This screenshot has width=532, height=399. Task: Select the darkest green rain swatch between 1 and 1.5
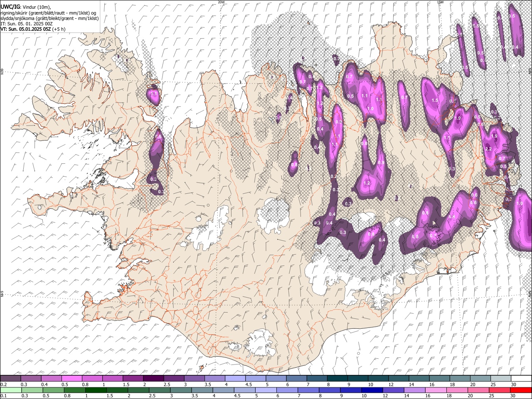coord(96,390)
